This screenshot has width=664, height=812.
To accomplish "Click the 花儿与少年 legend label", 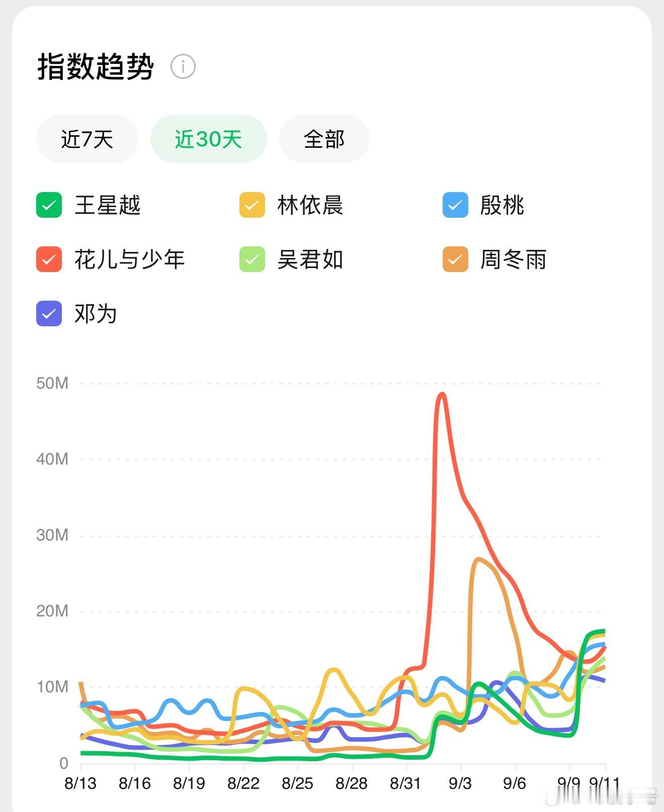I will tap(130, 259).
